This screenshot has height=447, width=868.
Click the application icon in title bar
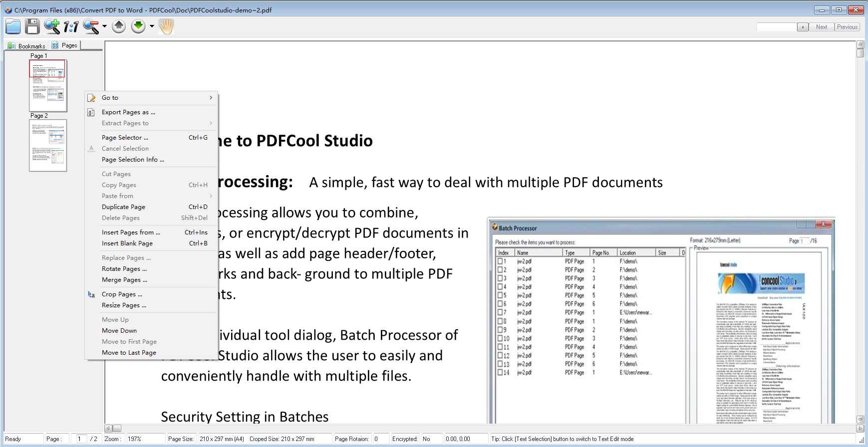pyautogui.click(x=8, y=10)
